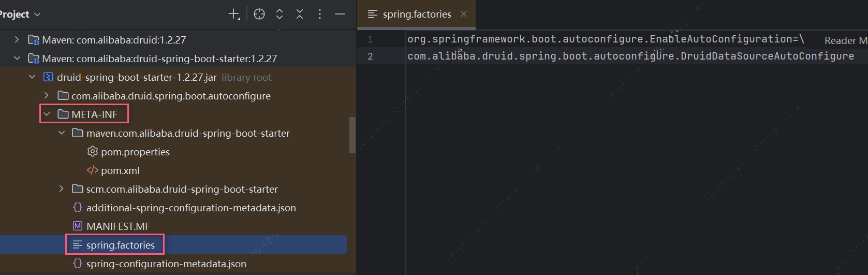This screenshot has width=868, height=275.
Task: Open spring-configuration-metadata.json file
Action: coord(166,264)
